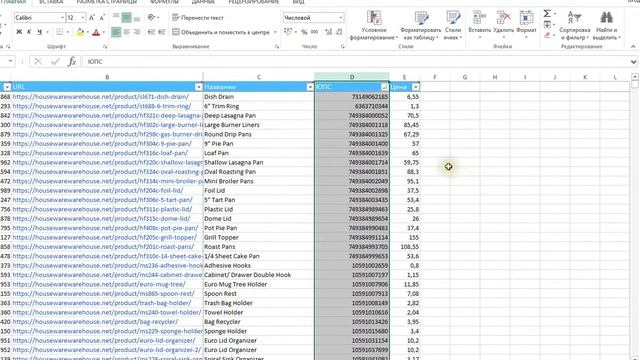Screen dimensions: 640x360
Task: Toggle Italic (К) formatting
Action: (x=29, y=32)
